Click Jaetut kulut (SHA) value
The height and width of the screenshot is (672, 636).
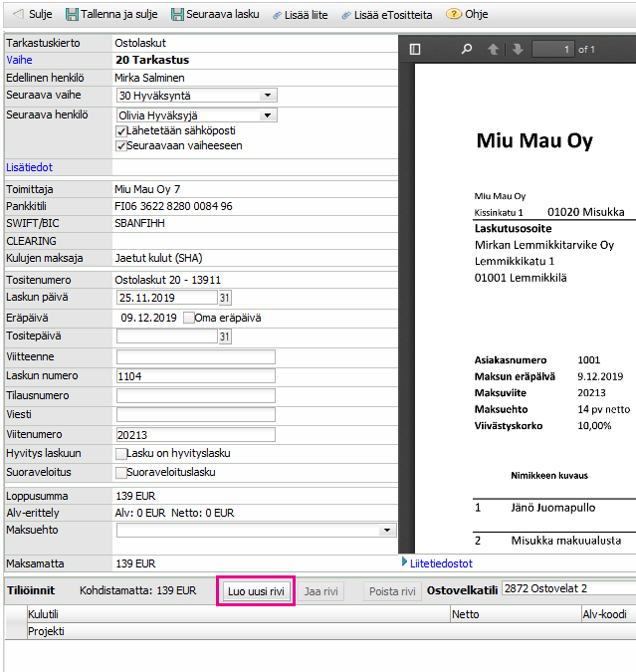(x=158, y=259)
